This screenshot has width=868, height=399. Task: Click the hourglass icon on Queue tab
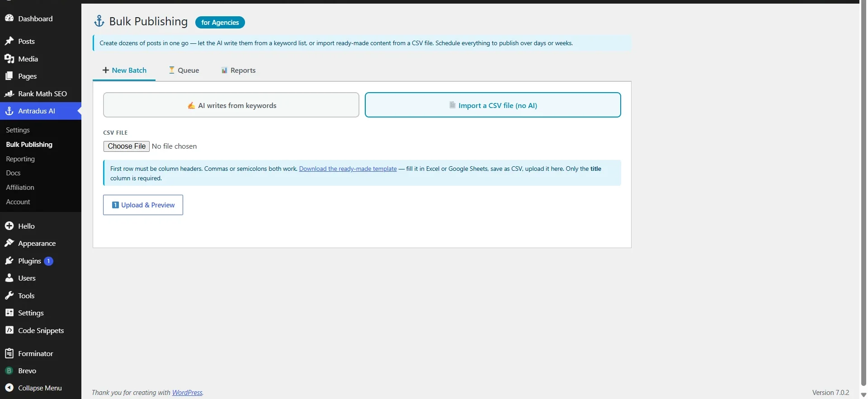[x=172, y=70]
